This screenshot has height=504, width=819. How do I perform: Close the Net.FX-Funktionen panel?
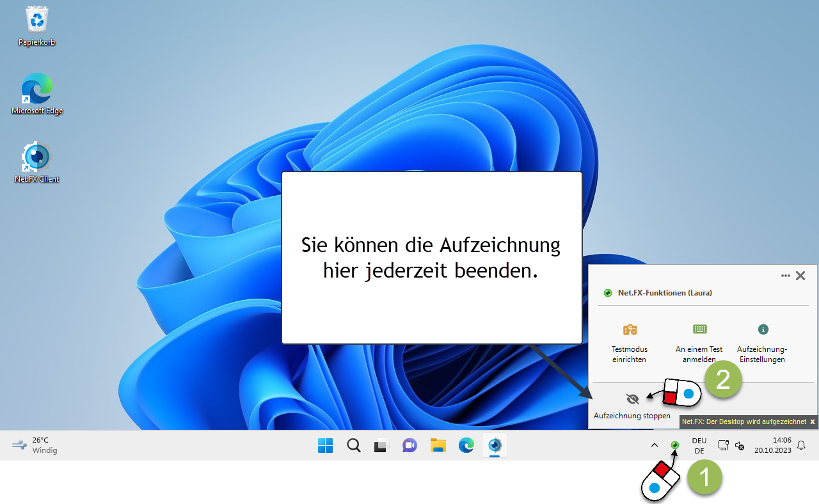point(800,276)
